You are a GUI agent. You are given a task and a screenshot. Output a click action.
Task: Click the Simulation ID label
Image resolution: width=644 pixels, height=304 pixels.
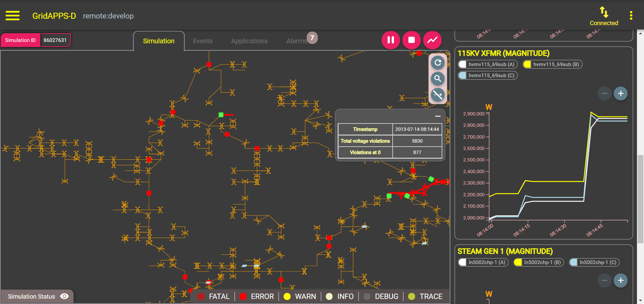pyautogui.click(x=20, y=40)
